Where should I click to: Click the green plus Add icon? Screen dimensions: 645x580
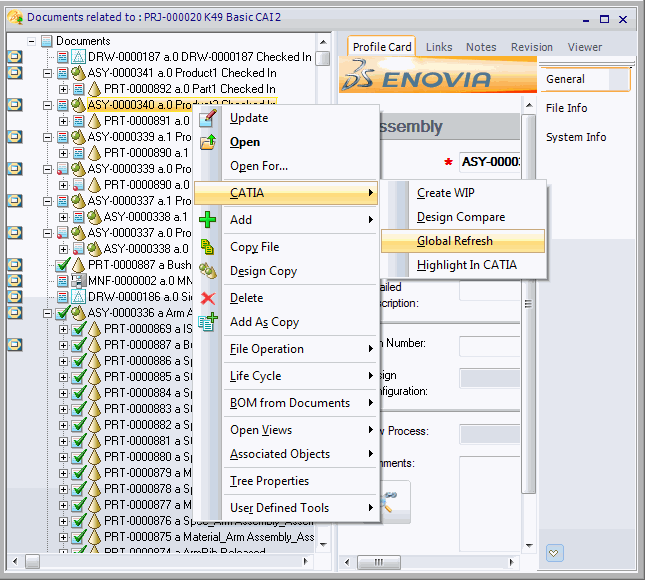(x=208, y=220)
